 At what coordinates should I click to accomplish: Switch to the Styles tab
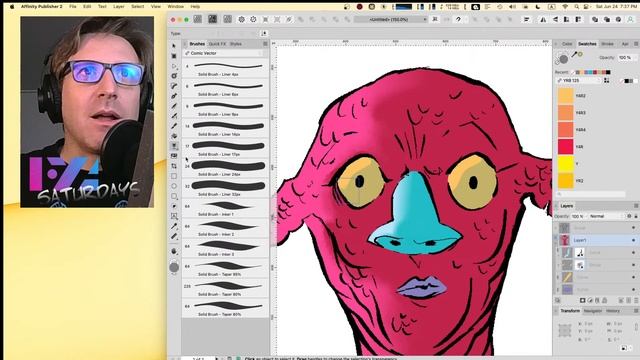pos(236,44)
